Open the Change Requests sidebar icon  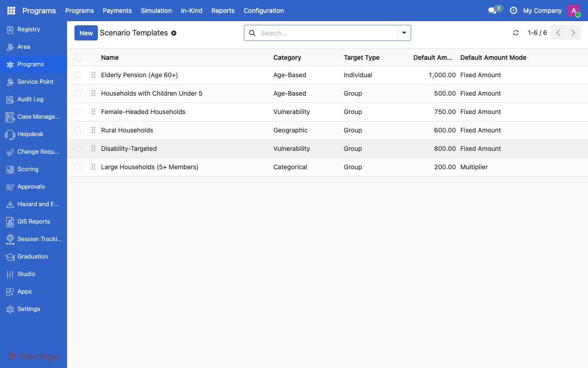(10, 152)
